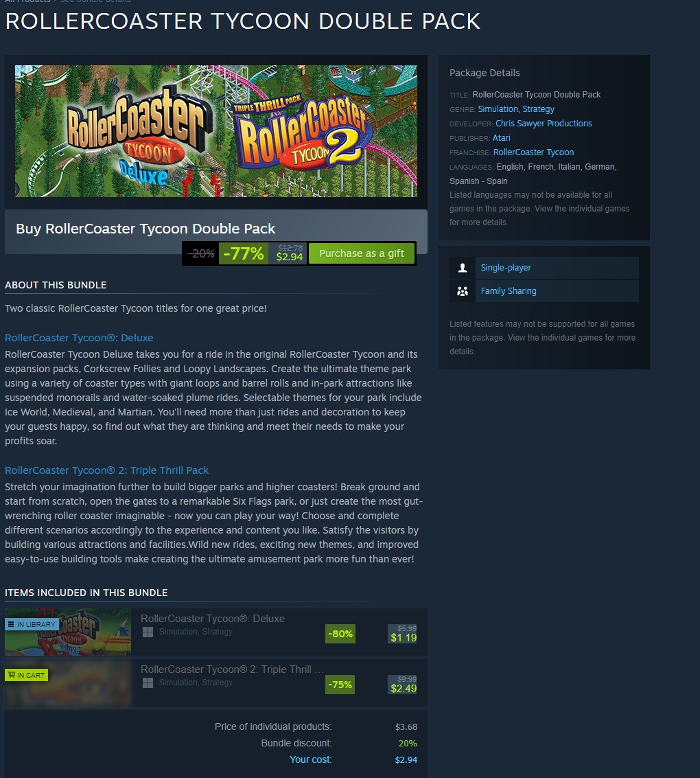
Task: Click the -77% discount badge
Action: pos(244,253)
